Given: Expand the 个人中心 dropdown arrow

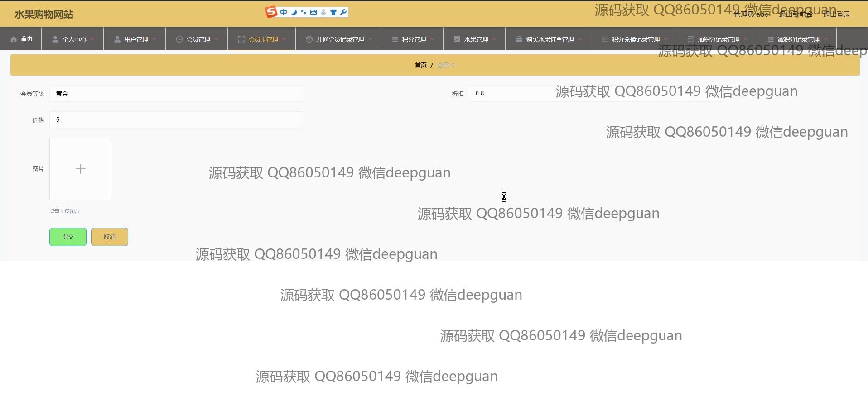Looking at the screenshot, I should pyautogui.click(x=92, y=39).
